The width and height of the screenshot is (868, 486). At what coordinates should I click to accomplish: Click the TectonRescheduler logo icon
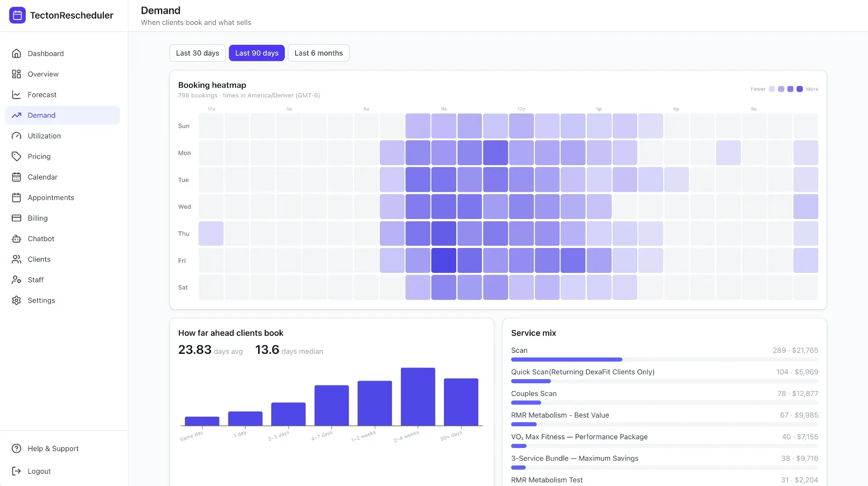point(17,15)
